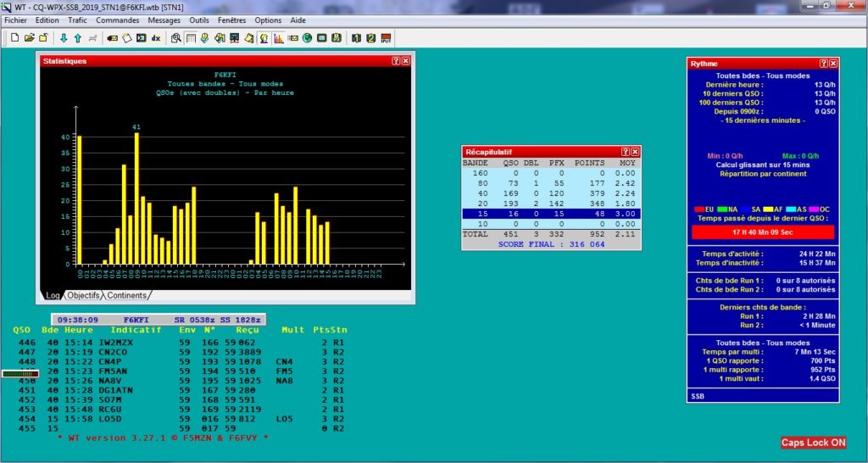This screenshot has height=463, width=868.
Task: Click the red EU continent legend swatch
Action: 699,210
